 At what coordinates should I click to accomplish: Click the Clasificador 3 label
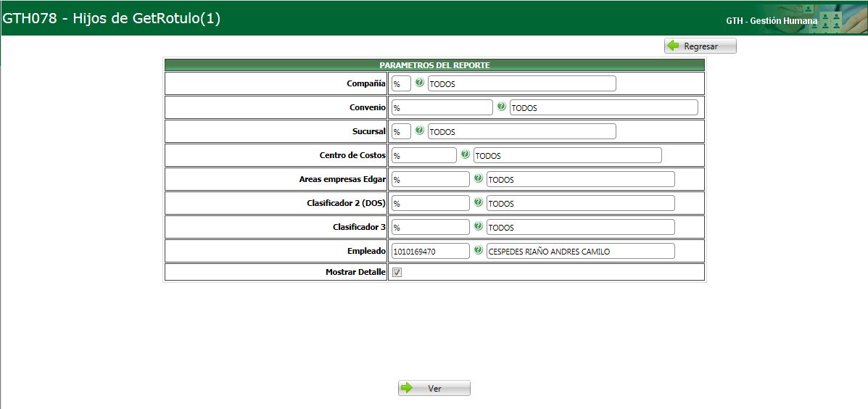(359, 227)
